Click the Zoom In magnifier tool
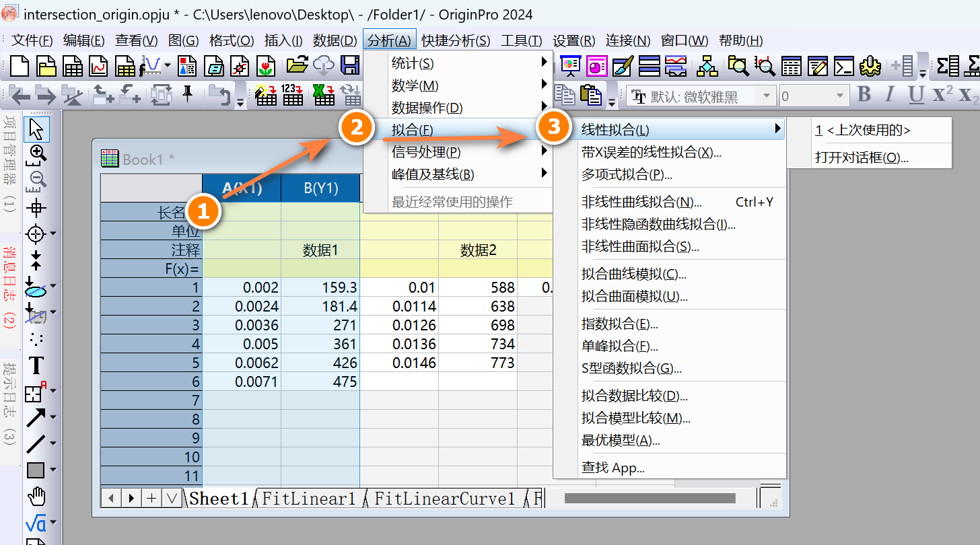 (38, 154)
